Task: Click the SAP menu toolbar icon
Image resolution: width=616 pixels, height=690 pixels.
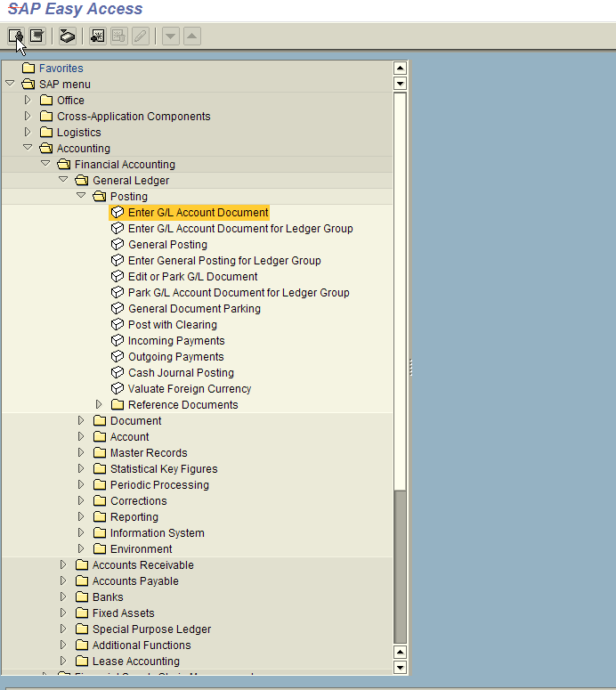Action: [37, 36]
